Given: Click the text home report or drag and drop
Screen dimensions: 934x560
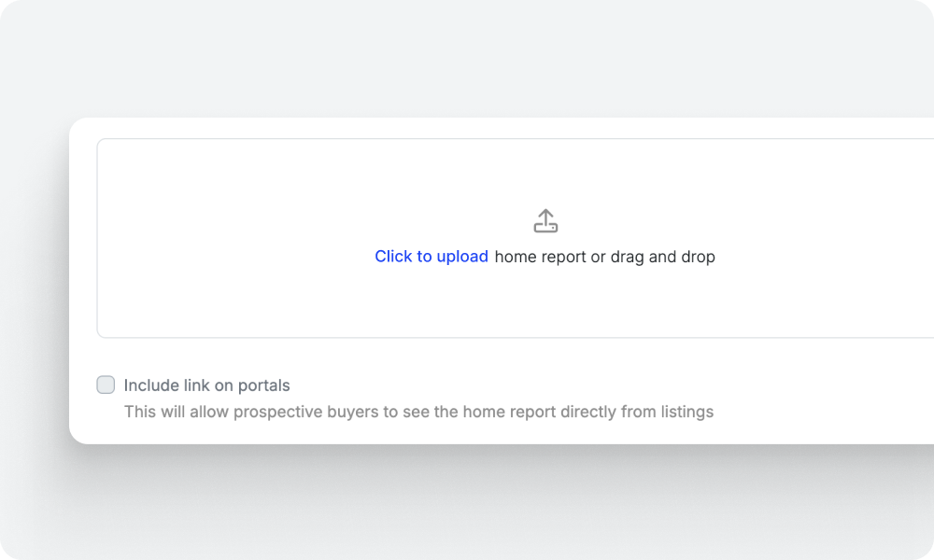Looking at the screenshot, I should 606,257.
